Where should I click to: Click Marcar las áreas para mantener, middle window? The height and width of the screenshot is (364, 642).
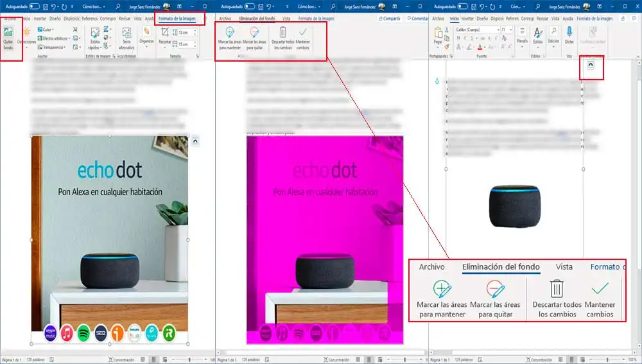point(230,39)
